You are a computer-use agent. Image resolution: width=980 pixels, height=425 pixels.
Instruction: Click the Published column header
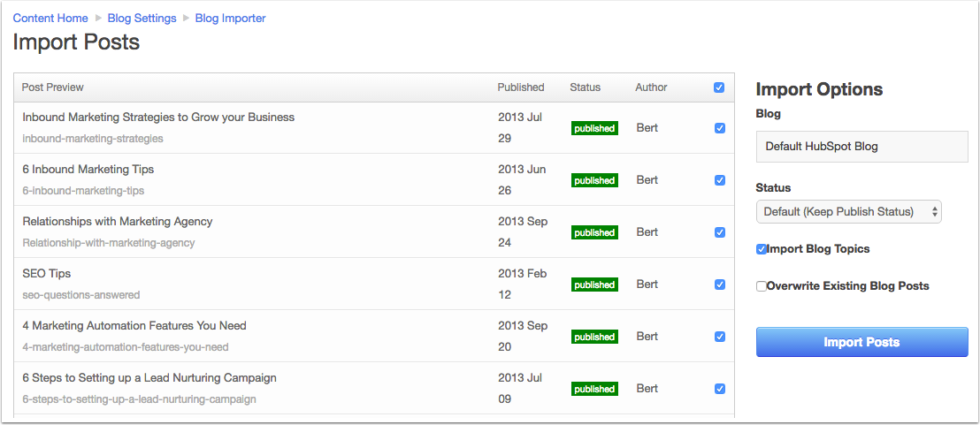[x=521, y=87]
